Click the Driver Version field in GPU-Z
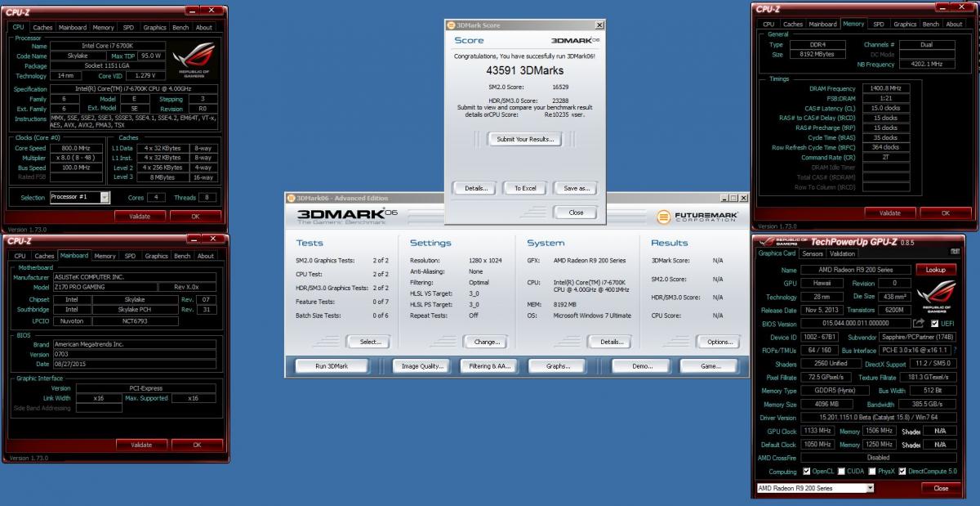Viewport: 980px width, 506px height. tap(877, 418)
